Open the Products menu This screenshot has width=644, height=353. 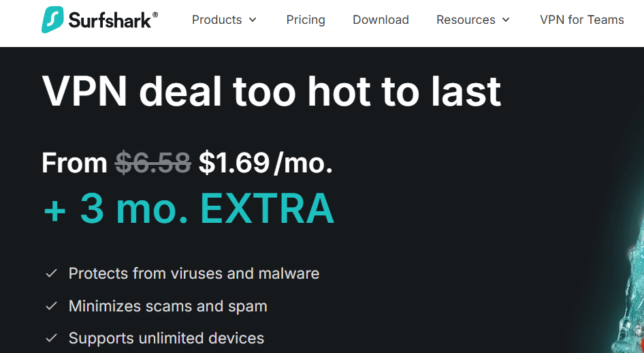[216, 20]
